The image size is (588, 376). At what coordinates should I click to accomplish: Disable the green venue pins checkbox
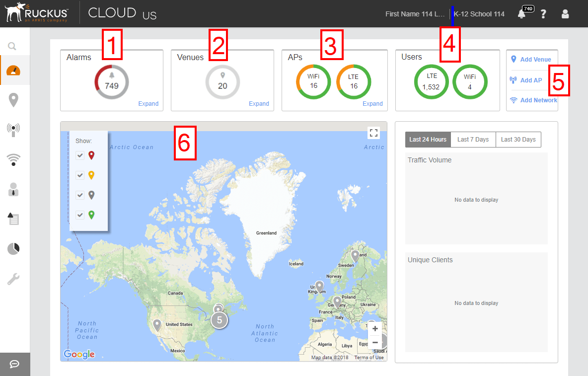(x=80, y=215)
